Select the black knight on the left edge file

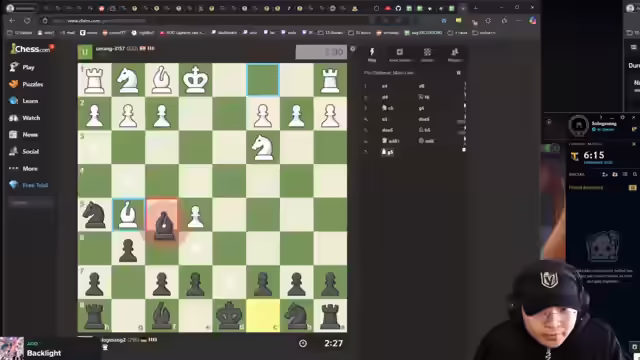click(94, 215)
